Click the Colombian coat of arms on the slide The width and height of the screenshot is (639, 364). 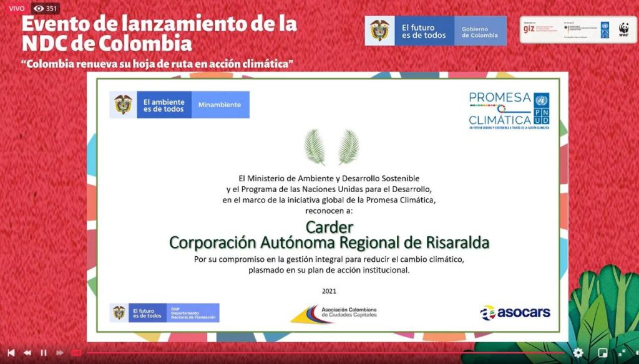pos(123,105)
